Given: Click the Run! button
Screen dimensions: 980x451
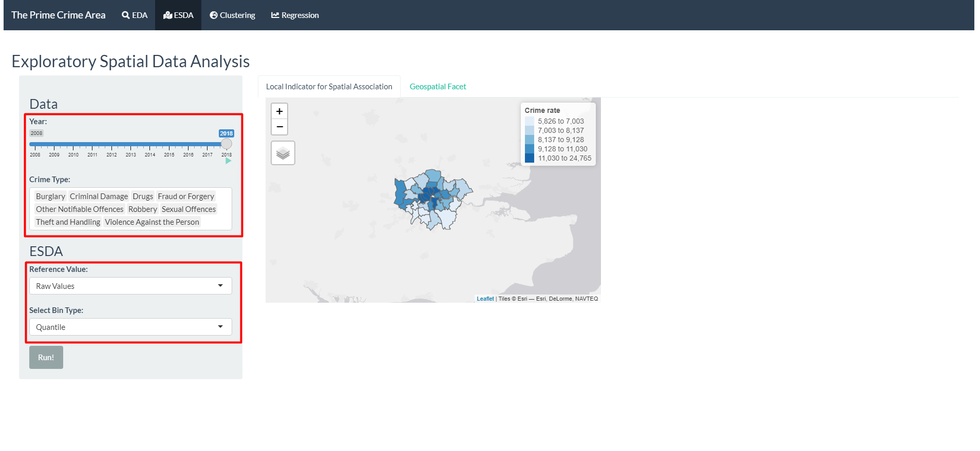Looking at the screenshot, I should (x=46, y=357).
